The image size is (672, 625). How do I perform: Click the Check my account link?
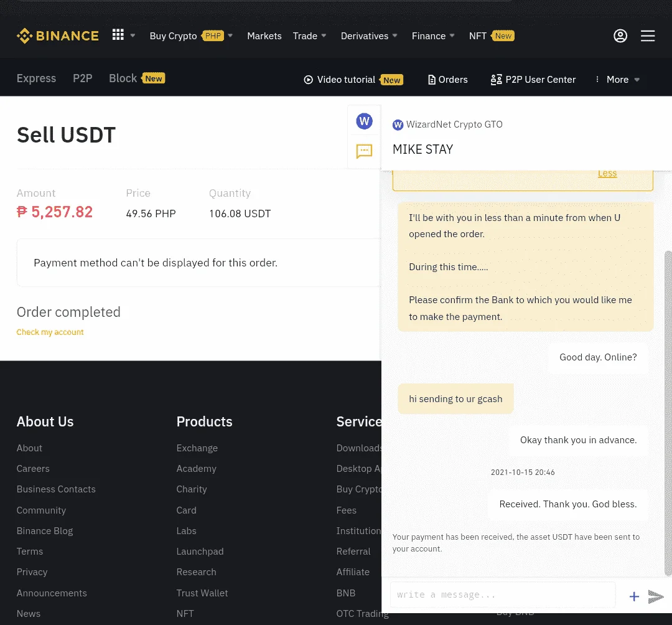50,332
